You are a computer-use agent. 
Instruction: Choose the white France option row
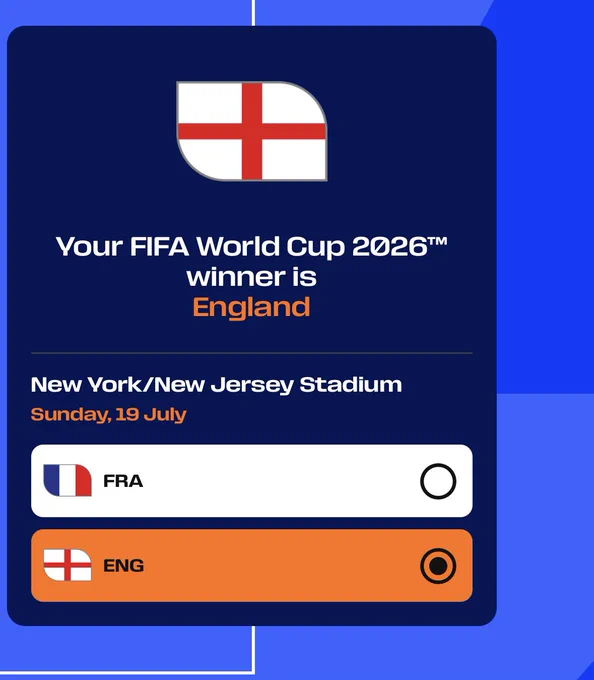(x=252, y=481)
